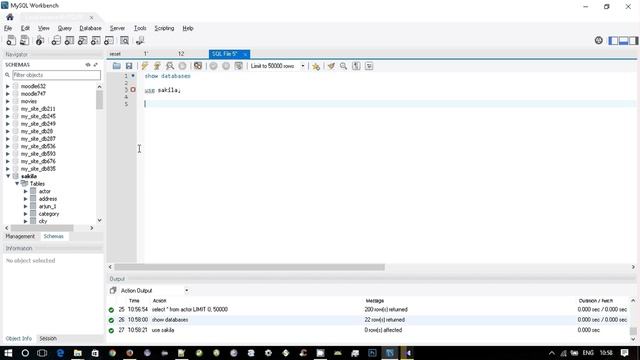This screenshot has height=360, width=640.
Task: Open the inspector for selected object icon
Action: (x=40, y=40)
